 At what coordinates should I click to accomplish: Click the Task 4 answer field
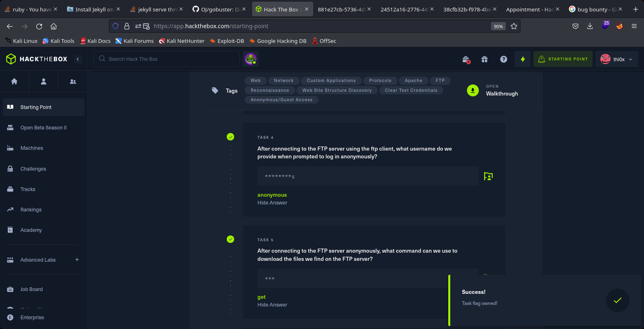[368, 176]
